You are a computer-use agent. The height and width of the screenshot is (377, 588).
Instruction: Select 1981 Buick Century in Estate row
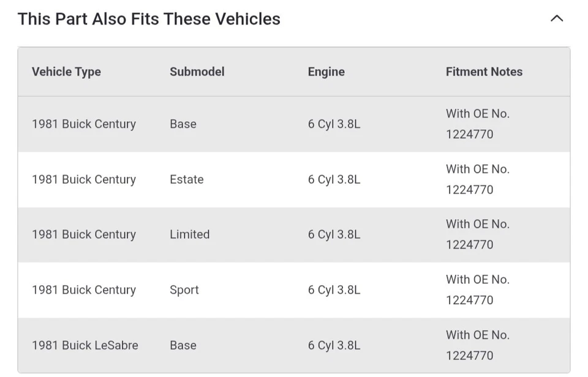[x=84, y=180]
